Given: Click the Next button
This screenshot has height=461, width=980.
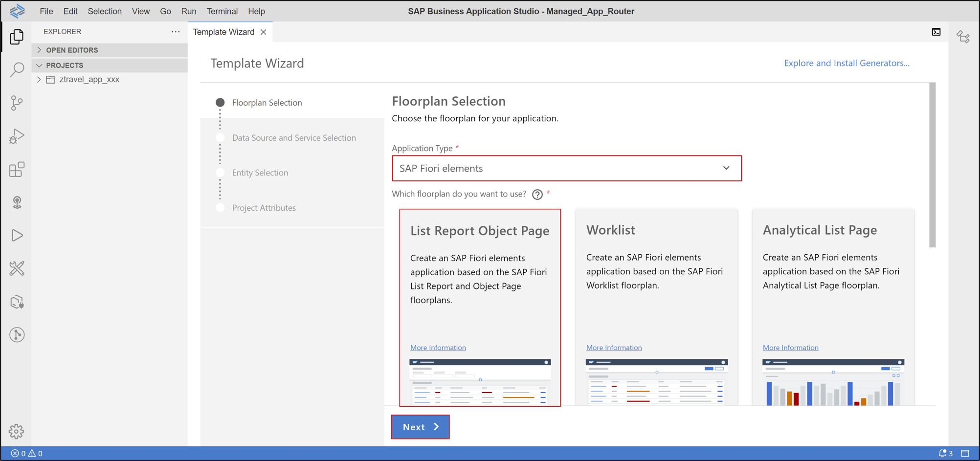Looking at the screenshot, I should tap(421, 427).
